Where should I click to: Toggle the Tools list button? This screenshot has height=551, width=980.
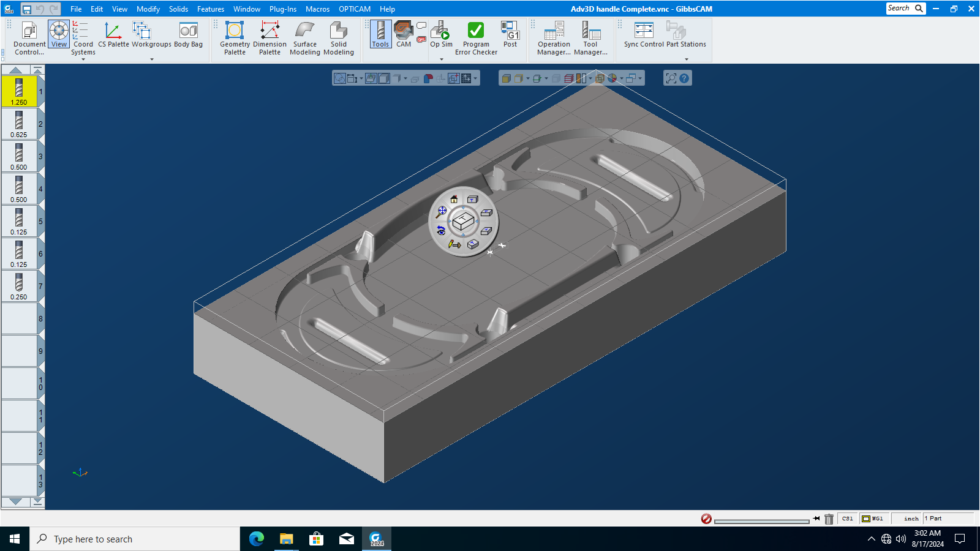click(380, 34)
